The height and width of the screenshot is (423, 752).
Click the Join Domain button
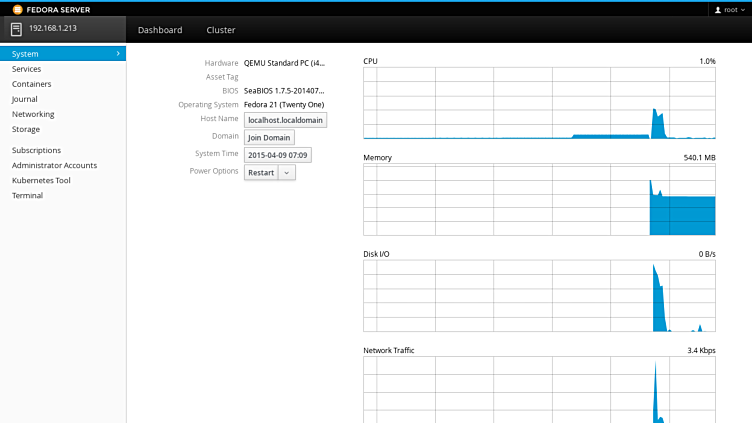[269, 137]
